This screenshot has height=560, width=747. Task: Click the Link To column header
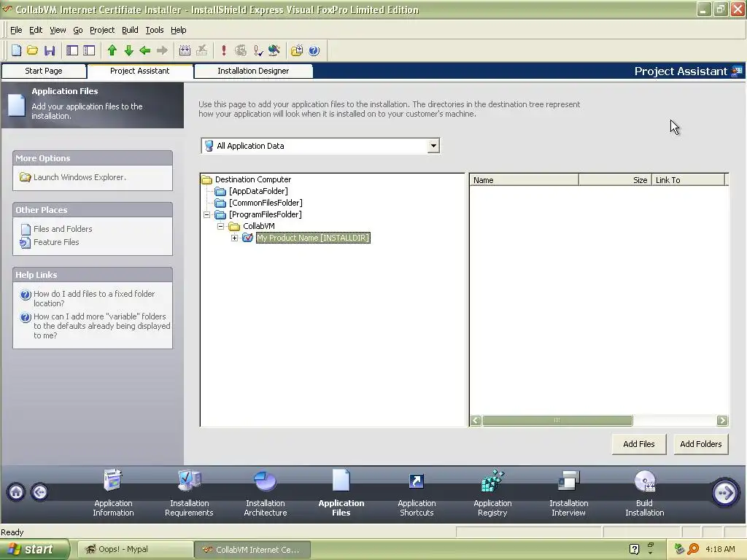pos(688,180)
